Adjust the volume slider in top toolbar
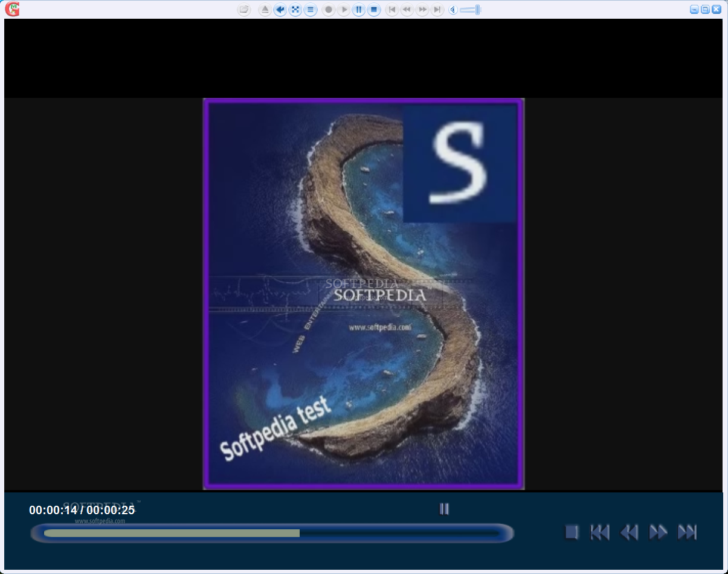The width and height of the screenshot is (728, 574). [x=471, y=10]
